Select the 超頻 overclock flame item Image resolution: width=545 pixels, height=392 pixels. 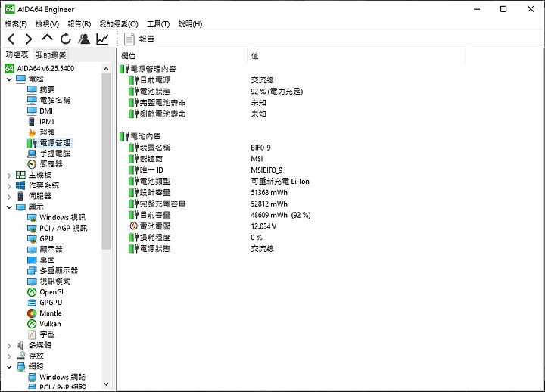coord(47,132)
